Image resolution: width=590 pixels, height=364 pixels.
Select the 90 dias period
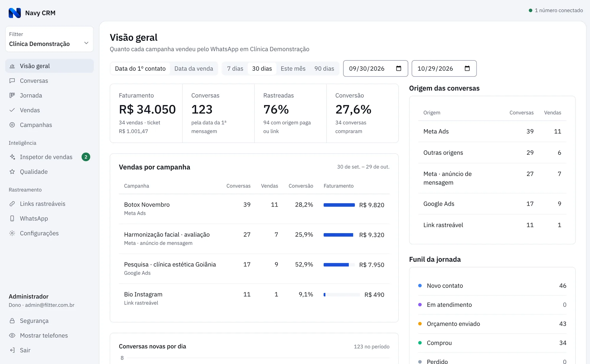324,69
